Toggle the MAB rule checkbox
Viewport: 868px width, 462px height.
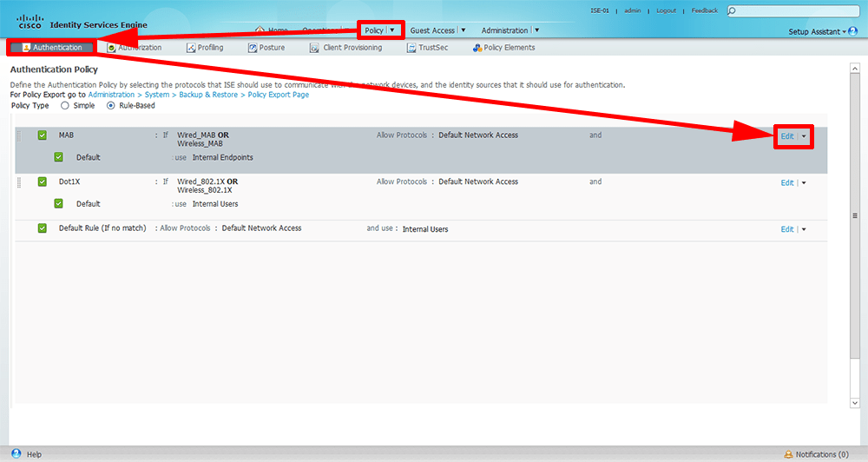pos(42,135)
